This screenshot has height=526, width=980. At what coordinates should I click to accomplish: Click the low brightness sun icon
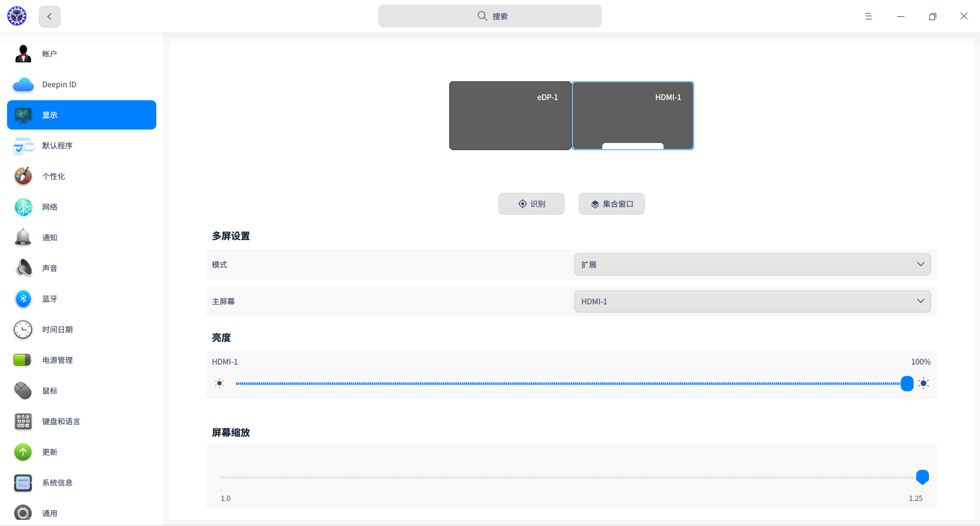[x=219, y=383]
